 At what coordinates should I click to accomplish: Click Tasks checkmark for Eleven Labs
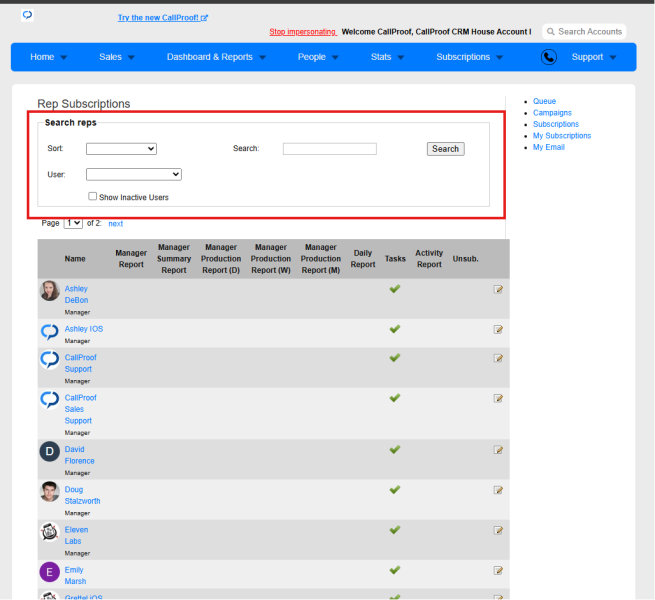pos(395,530)
